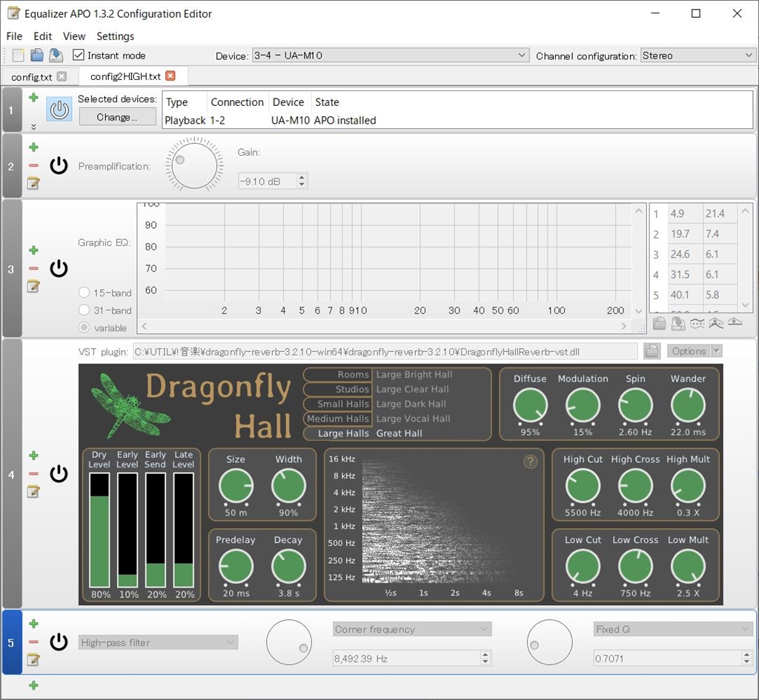
Task: Select the Rooms preset bank
Action: [337, 374]
